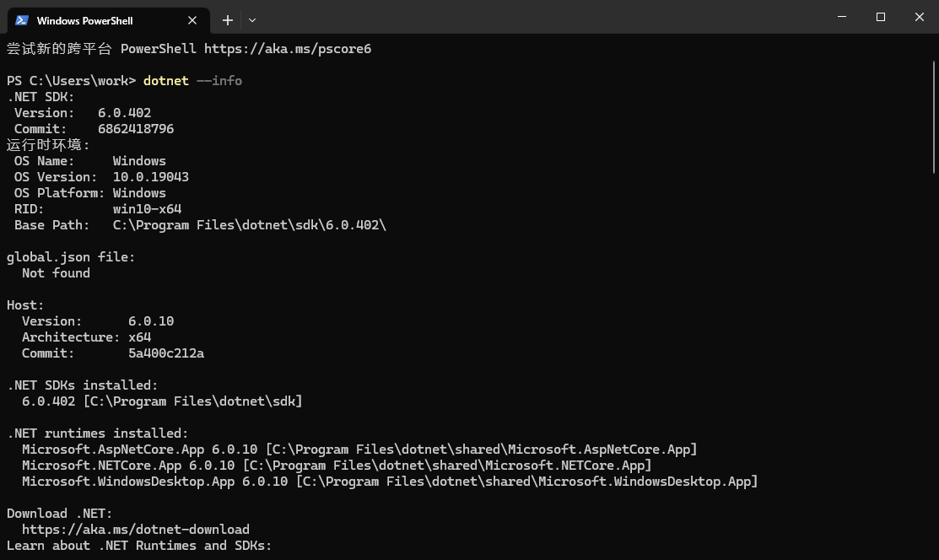Click the PowerShell icon in the tab
The height and width of the screenshot is (560, 939).
pos(22,19)
